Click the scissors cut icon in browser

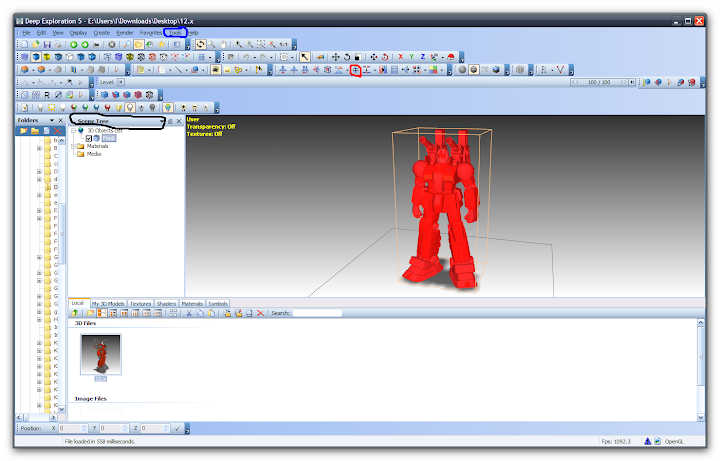tap(188, 313)
